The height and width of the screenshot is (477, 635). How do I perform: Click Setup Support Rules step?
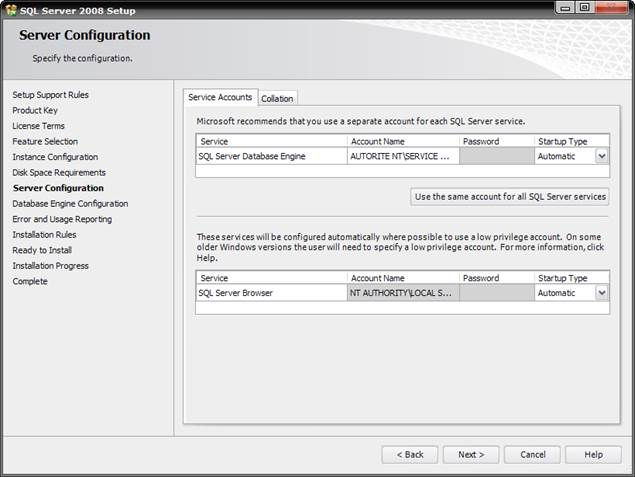click(x=51, y=95)
